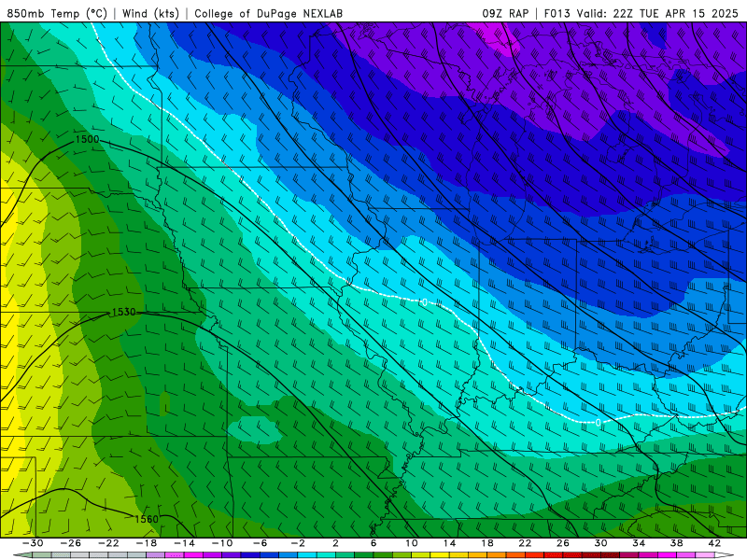Select the -22 value on the color scale
The image size is (747, 560).
point(108,543)
